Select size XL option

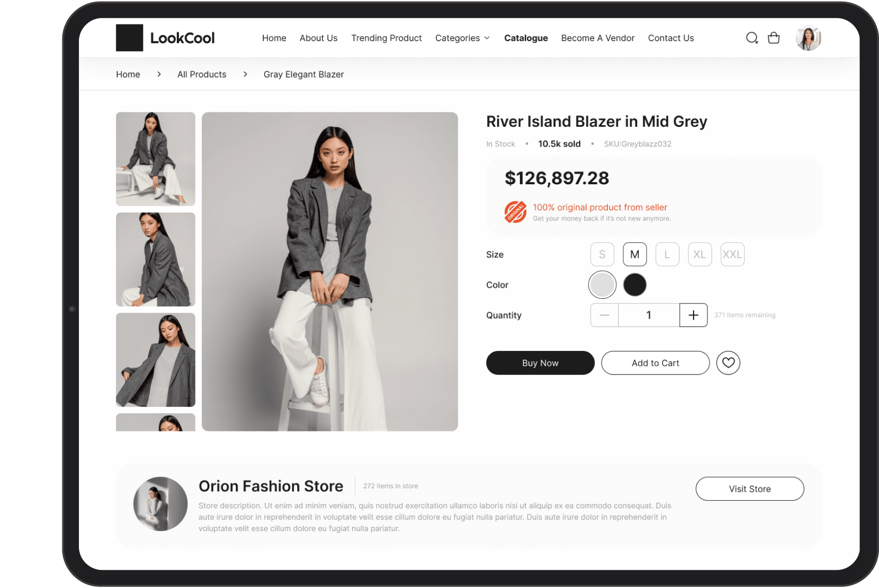699,255
